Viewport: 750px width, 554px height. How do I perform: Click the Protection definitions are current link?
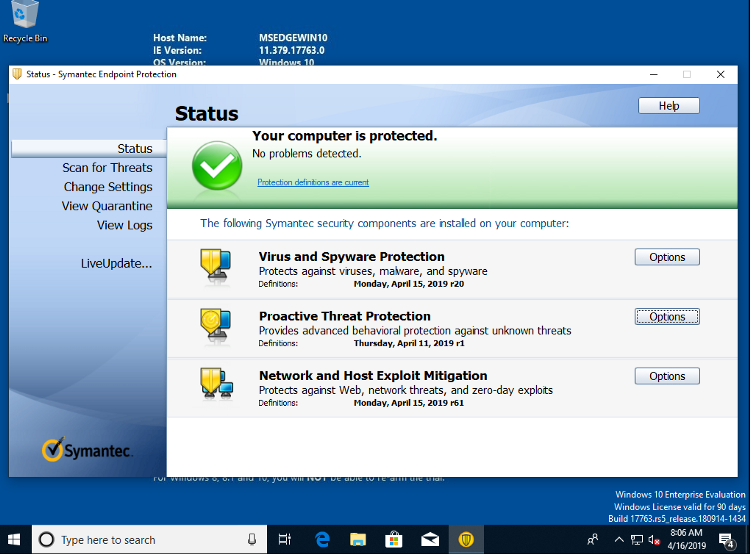313,182
